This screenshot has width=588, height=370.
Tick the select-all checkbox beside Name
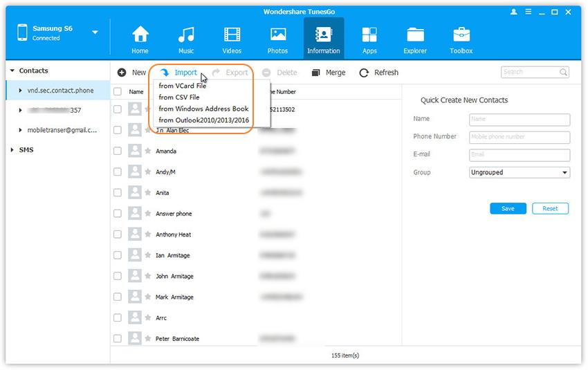click(118, 91)
